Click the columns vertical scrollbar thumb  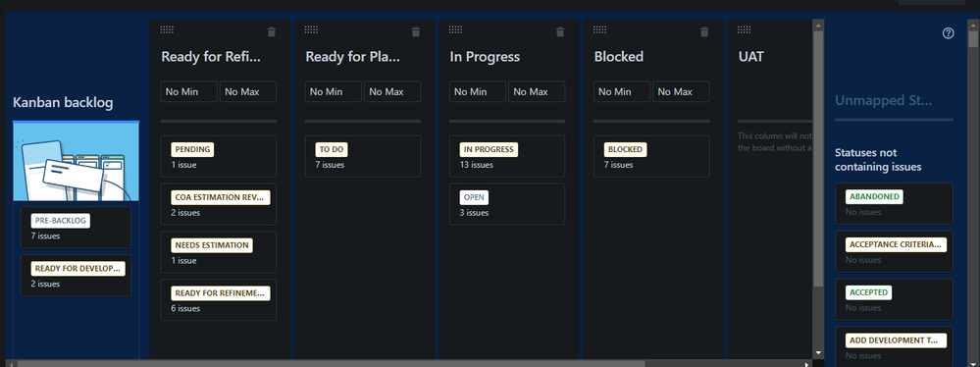tap(818, 159)
